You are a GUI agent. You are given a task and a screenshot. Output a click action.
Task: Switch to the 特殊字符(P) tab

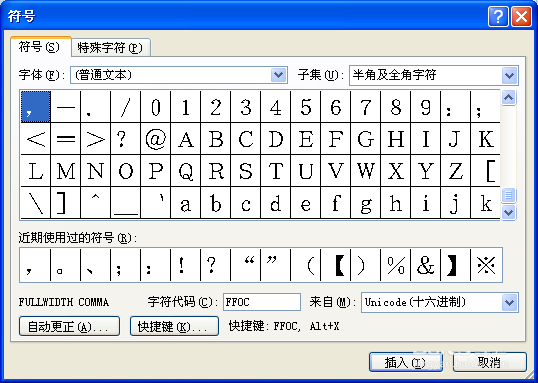(110, 48)
